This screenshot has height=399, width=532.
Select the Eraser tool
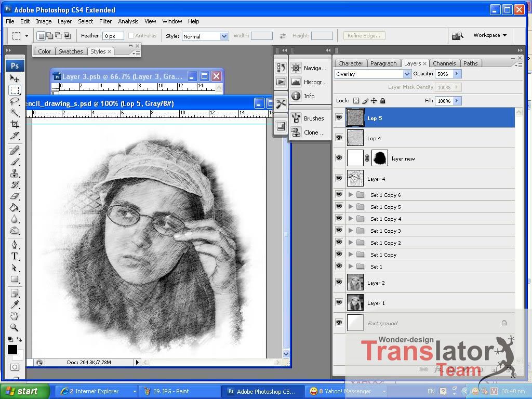(x=15, y=196)
